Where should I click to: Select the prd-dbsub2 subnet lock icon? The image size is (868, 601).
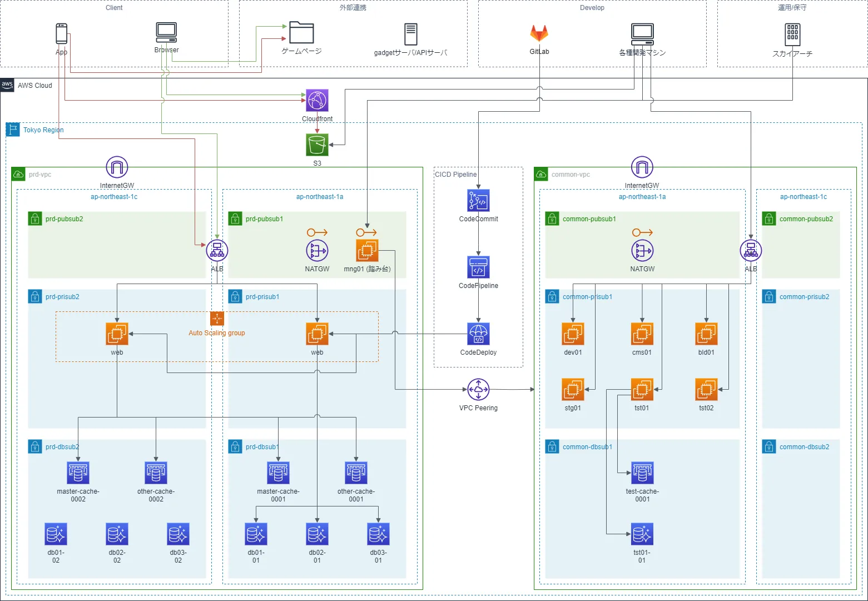(x=35, y=446)
